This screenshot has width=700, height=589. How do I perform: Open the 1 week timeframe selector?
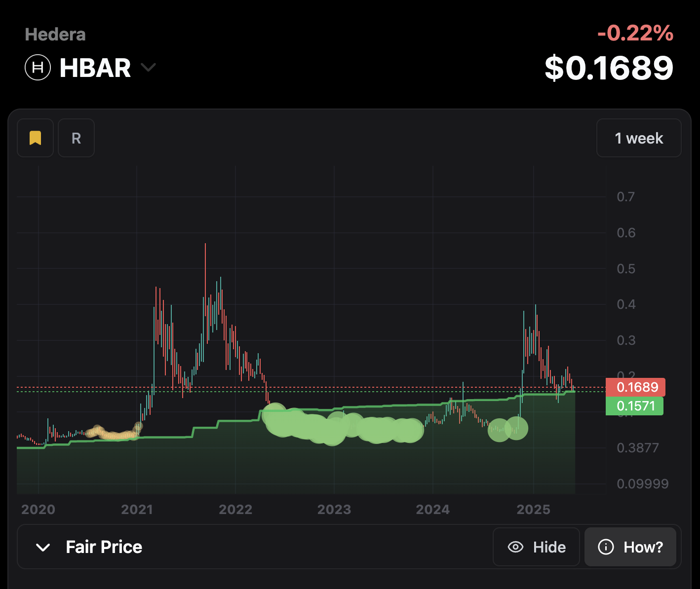pos(639,138)
